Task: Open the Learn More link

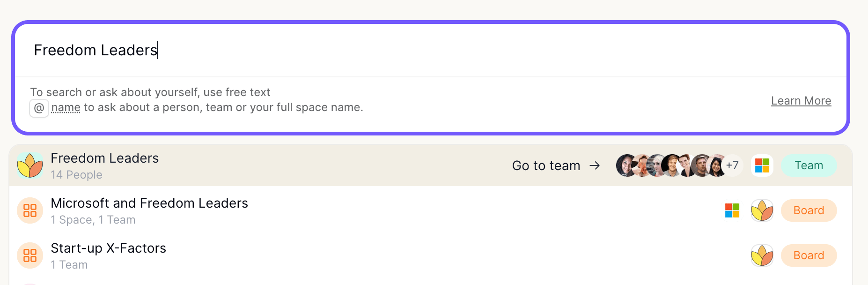Action: point(801,101)
